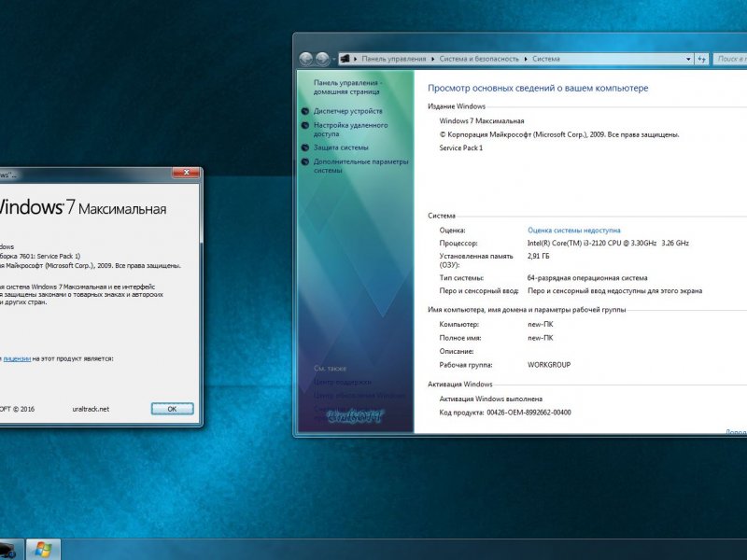The image size is (747, 560).
Task: Click the Оценка системы недоступна link
Action: (574, 231)
